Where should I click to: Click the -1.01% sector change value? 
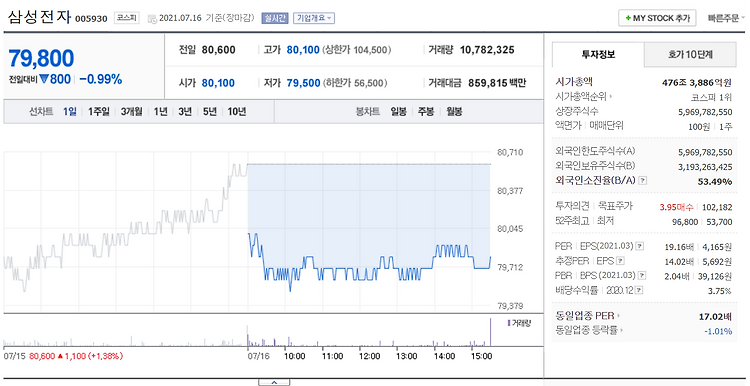pyautogui.click(x=718, y=331)
